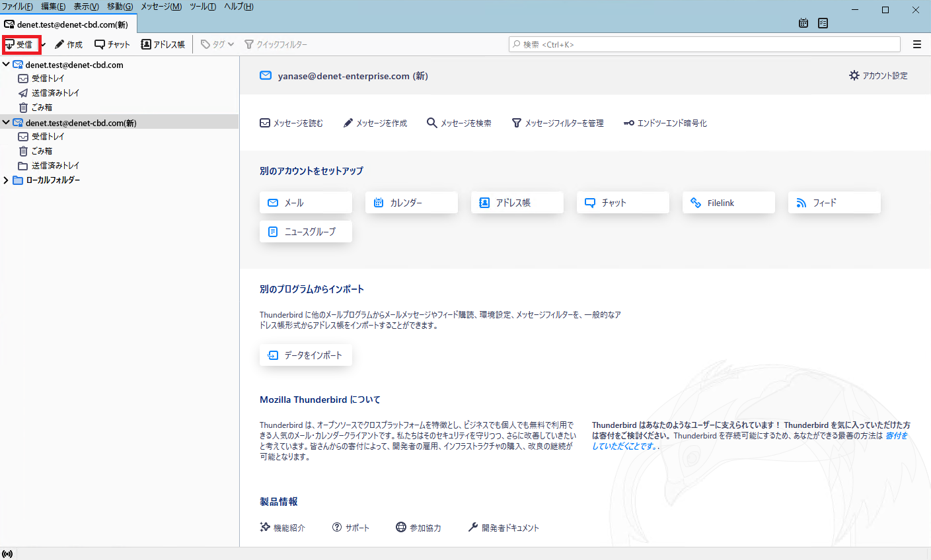Open the 編集 menu

click(54, 7)
